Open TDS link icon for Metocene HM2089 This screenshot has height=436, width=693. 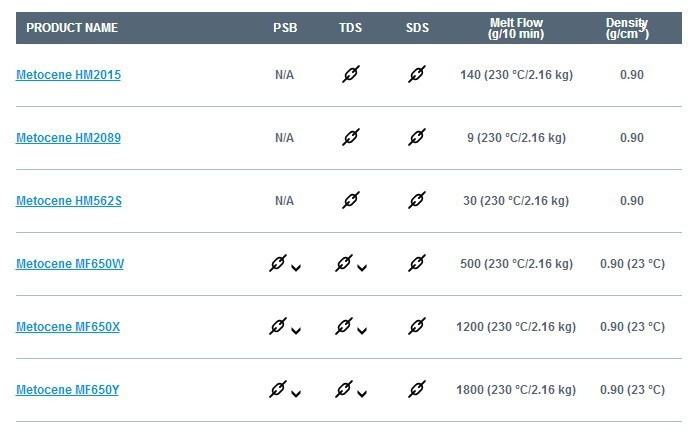[x=351, y=137]
